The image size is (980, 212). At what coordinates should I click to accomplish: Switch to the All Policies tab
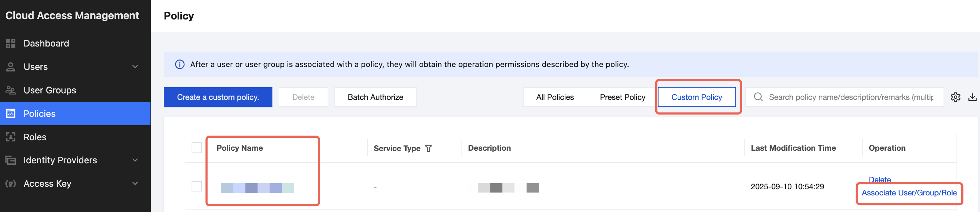point(555,97)
